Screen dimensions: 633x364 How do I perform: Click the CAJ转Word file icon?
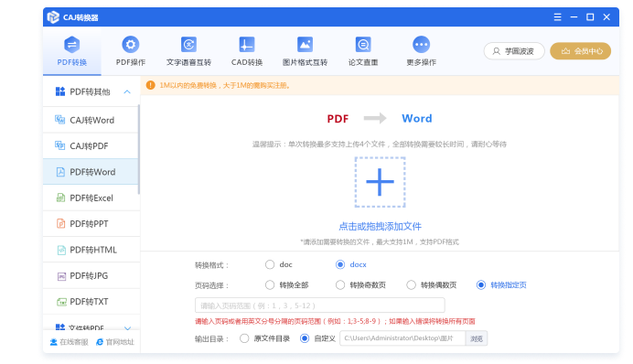click(x=59, y=120)
